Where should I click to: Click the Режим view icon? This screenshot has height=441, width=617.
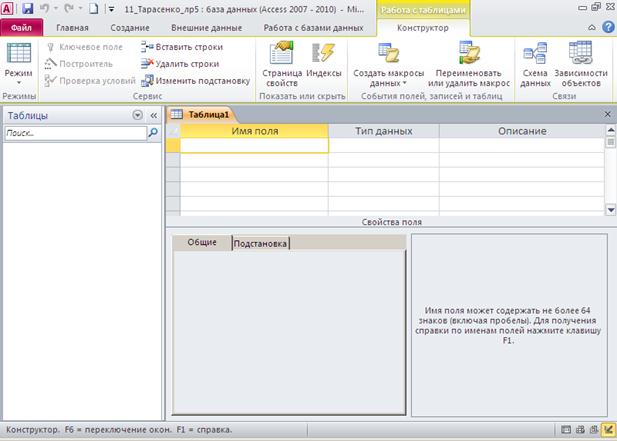click(18, 53)
